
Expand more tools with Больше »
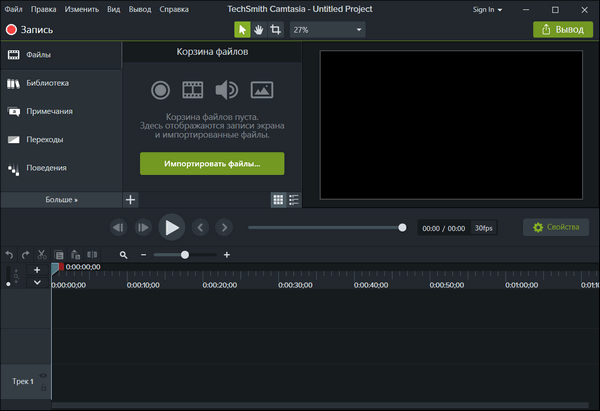[61, 200]
